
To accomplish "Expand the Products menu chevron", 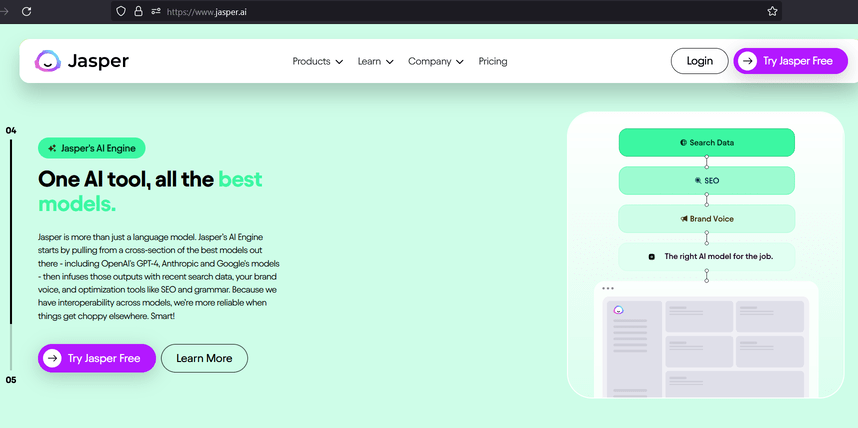I will [x=339, y=62].
